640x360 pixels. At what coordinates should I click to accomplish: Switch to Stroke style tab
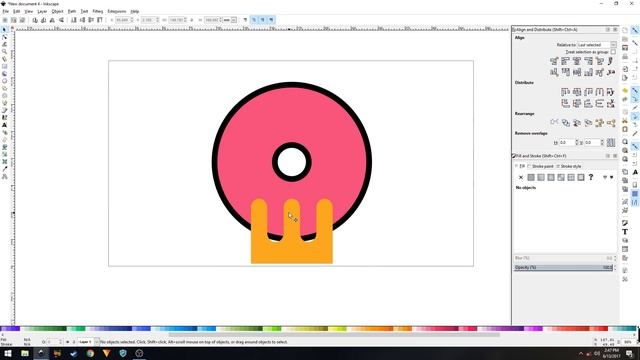569,166
